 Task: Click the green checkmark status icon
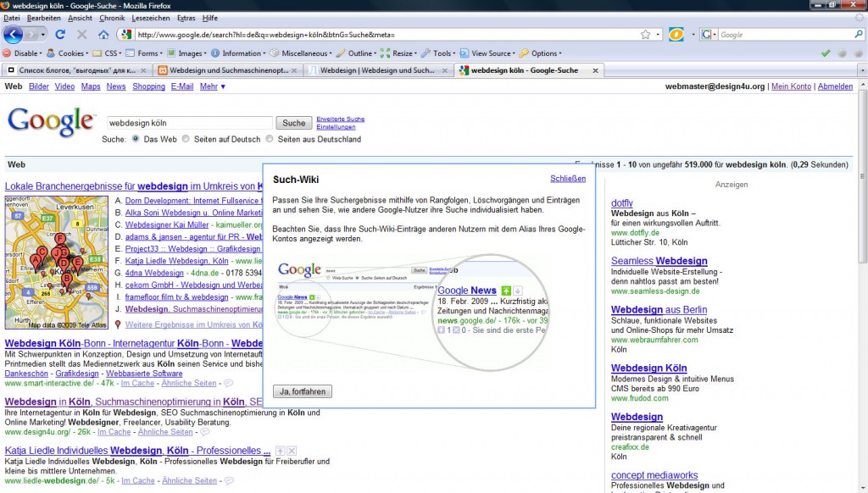click(826, 53)
